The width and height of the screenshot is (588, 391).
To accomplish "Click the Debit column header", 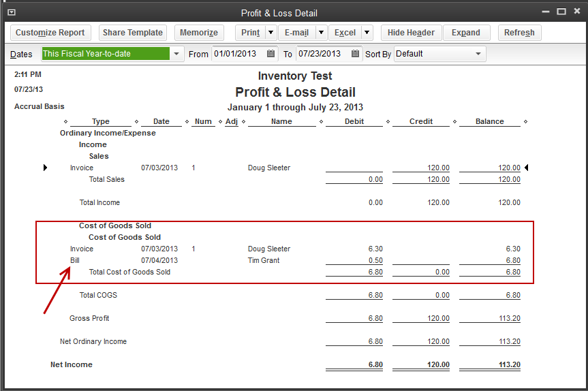I will [354, 121].
